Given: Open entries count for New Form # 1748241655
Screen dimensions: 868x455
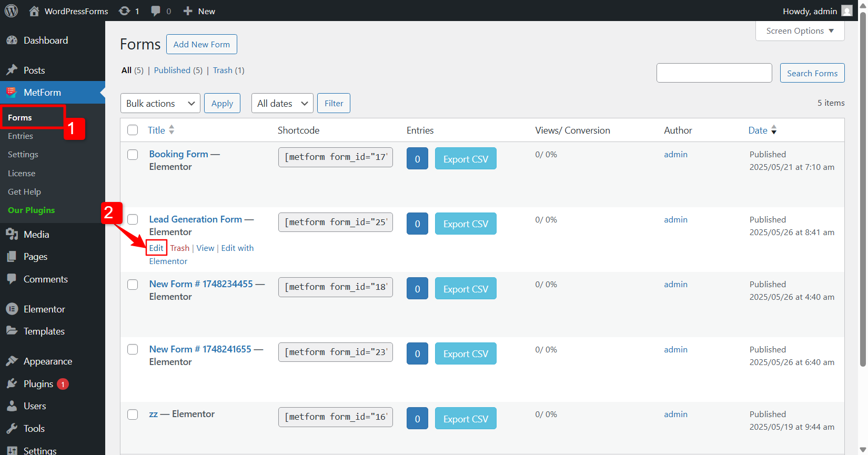Looking at the screenshot, I should point(417,353).
